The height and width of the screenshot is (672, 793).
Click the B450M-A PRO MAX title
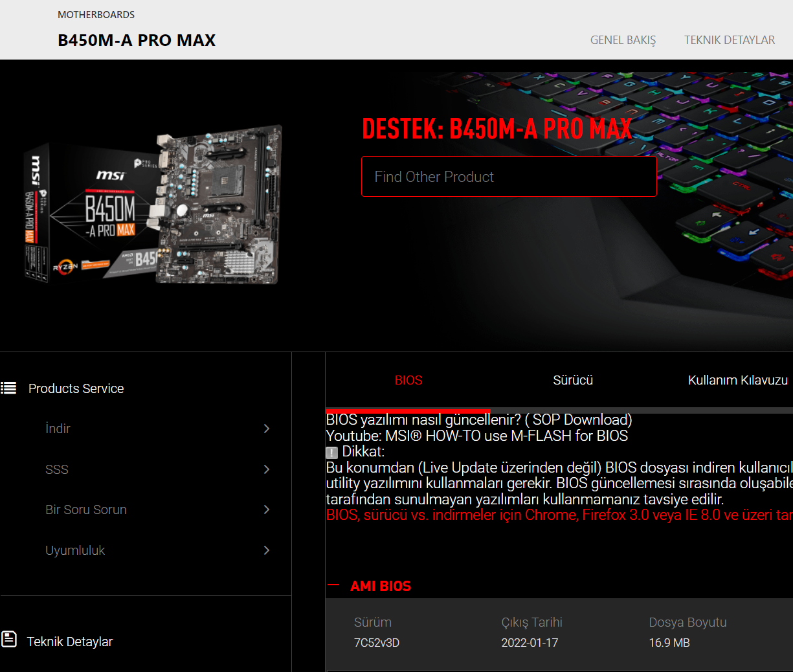point(137,40)
